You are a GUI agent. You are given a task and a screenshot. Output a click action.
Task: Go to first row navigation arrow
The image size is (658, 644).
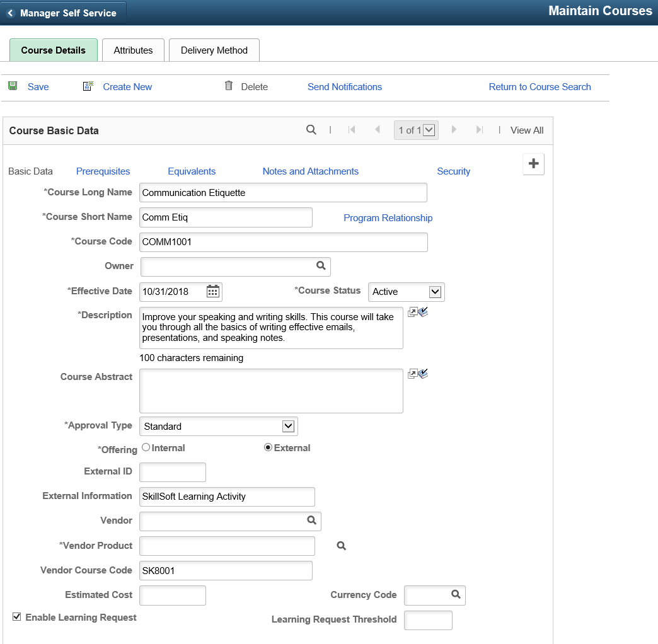point(352,130)
